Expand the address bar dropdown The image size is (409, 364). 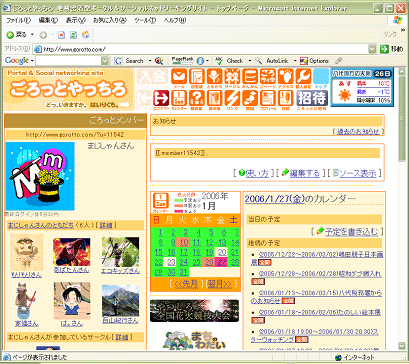click(372, 49)
